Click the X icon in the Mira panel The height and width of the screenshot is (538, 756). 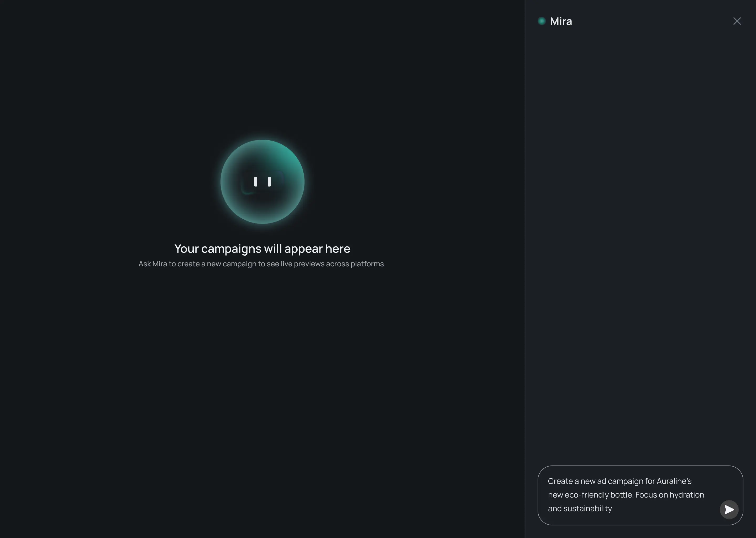click(x=737, y=21)
